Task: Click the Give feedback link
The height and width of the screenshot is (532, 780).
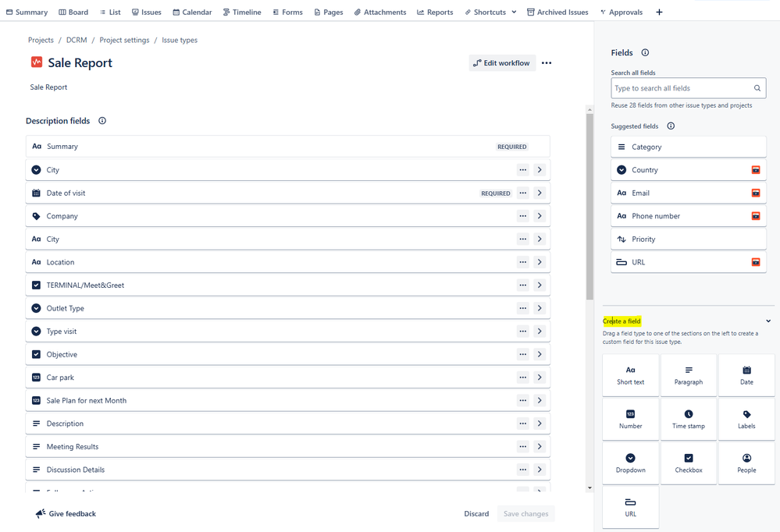Action: (66, 514)
